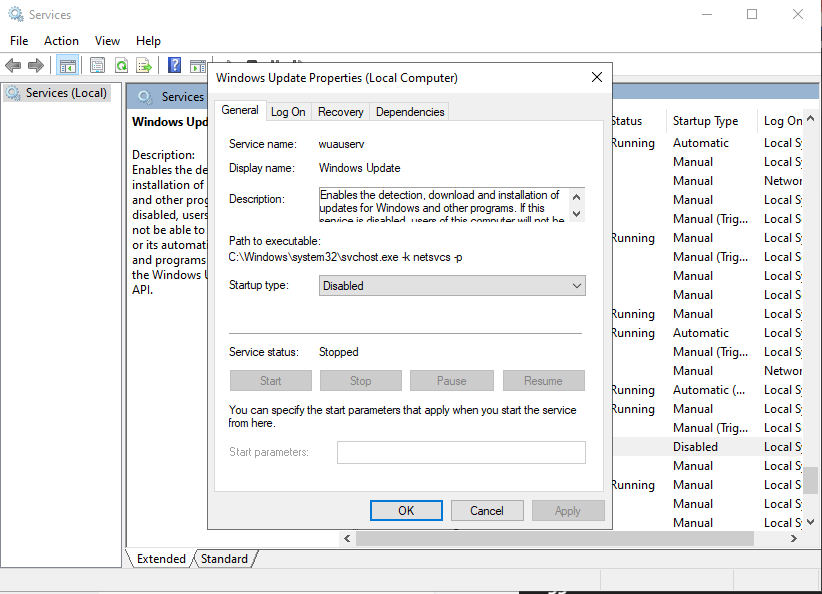
Task: Click the Pause service button
Action: click(x=451, y=381)
